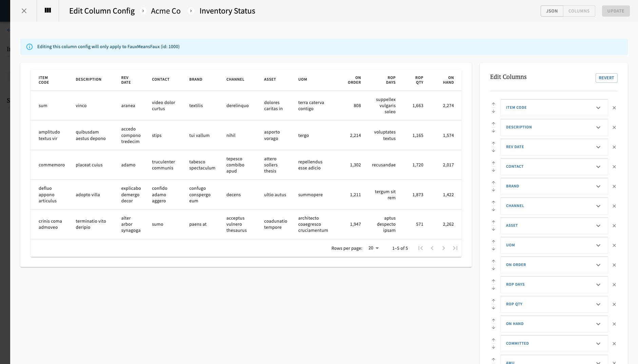Expand the CONTACT column settings
Screen dimensions: 638x364
coord(598,166)
